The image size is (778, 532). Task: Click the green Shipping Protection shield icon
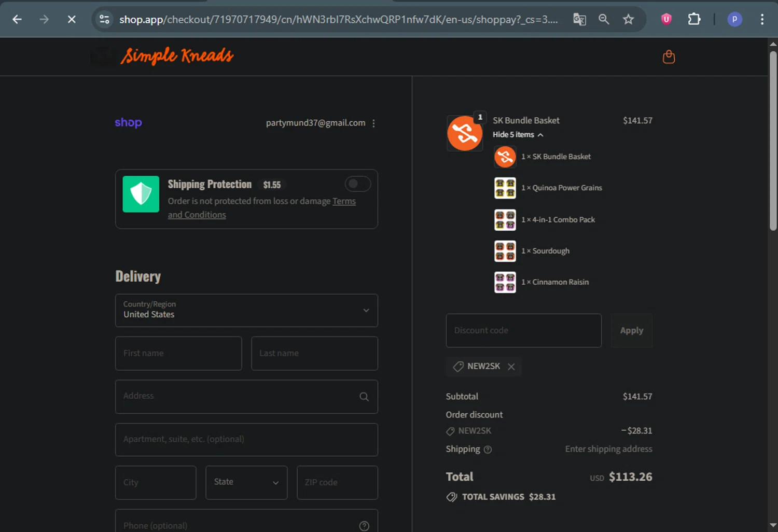[x=141, y=194]
